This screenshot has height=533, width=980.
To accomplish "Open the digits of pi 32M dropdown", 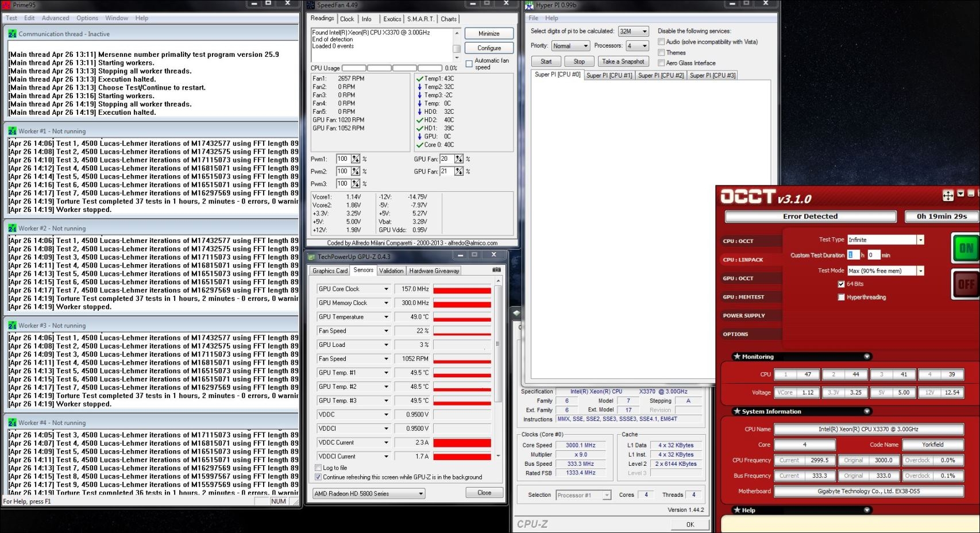I will tap(633, 31).
